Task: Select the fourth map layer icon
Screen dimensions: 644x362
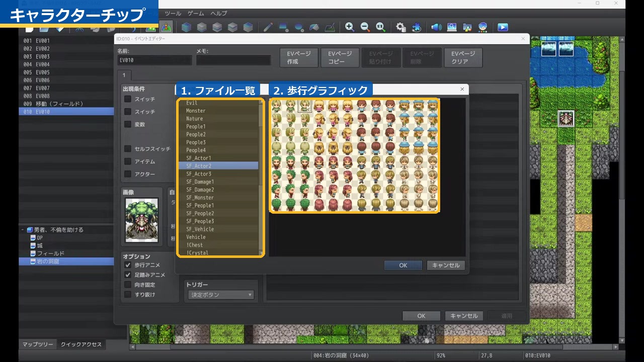Action: tap(232, 27)
